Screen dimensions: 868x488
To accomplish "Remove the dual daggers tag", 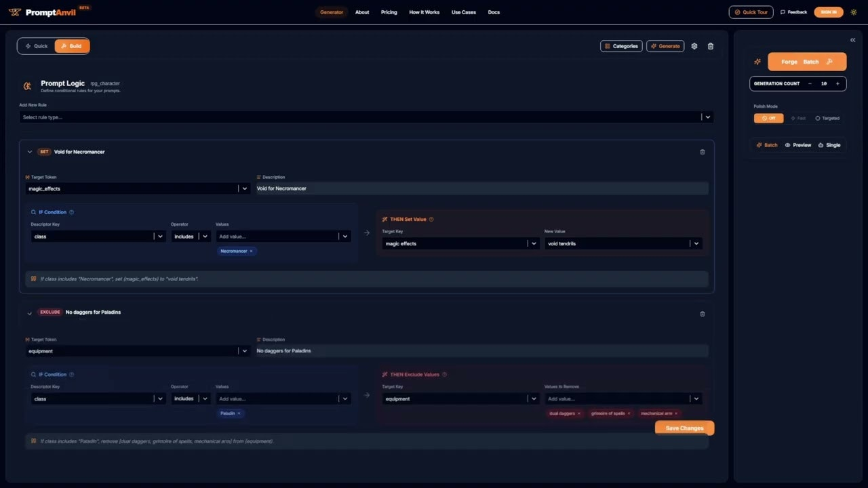I will (x=578, y=413).
